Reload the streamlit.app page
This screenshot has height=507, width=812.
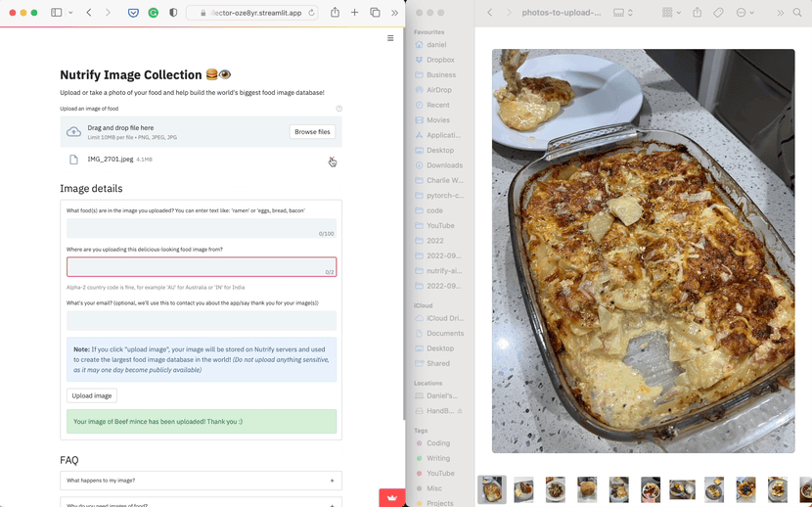(311, 13)
